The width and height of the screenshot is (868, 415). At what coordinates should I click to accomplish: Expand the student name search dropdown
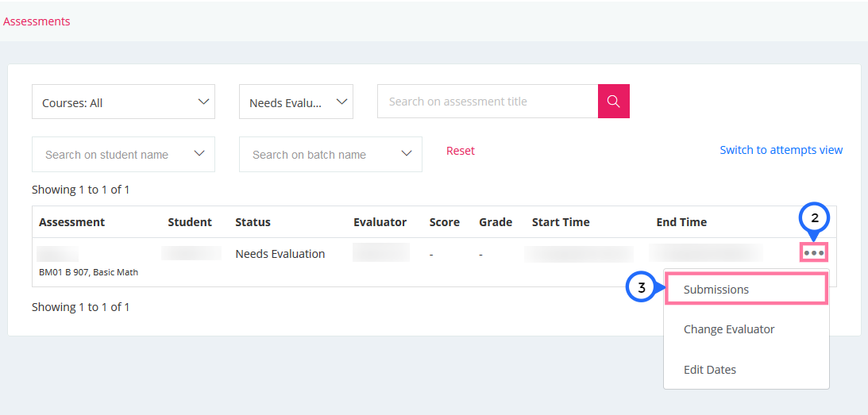point(123,155)
